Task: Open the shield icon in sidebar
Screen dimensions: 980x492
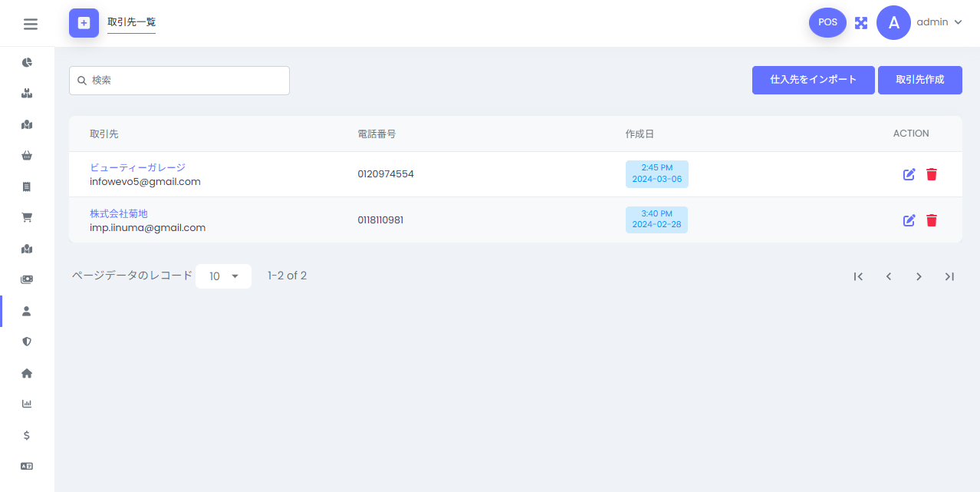Action: 27,342
